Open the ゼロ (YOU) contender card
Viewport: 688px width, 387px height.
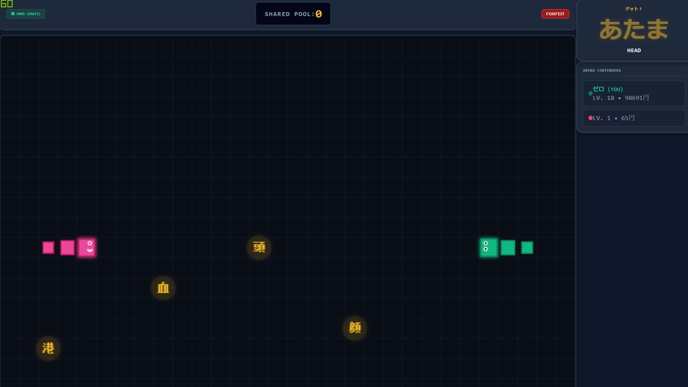[x=634, y=93]
